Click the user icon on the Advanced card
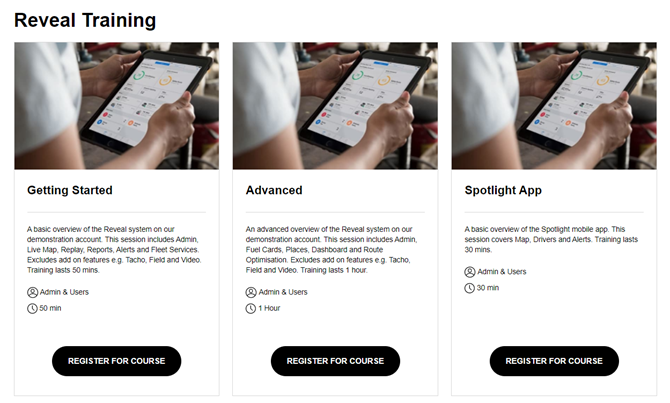This screenshot has width=670, height=403. (x=251, y=292)
